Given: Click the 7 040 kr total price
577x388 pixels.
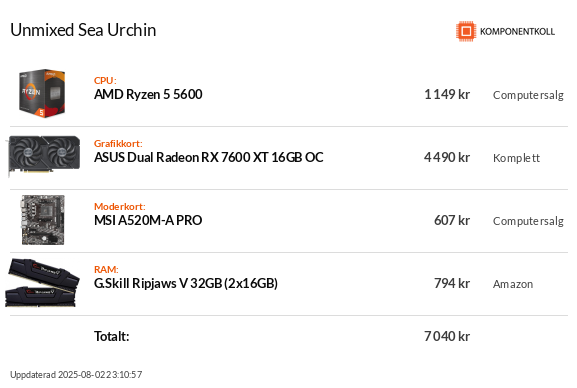Looking at the screenshot, I should click(x=447, y=336).
